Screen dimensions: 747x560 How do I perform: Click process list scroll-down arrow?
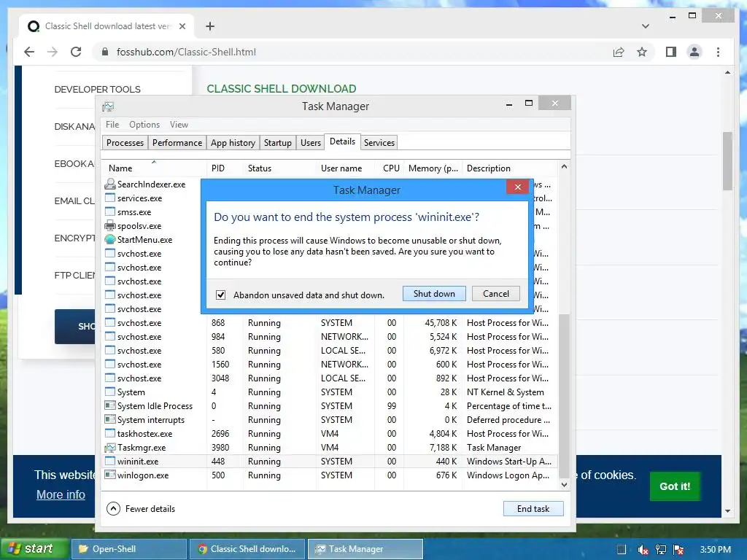(x=564, y=485)
